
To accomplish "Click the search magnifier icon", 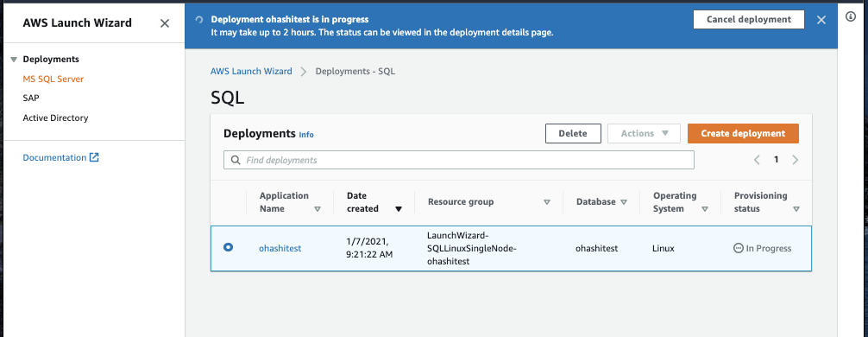I will point(236,160).
